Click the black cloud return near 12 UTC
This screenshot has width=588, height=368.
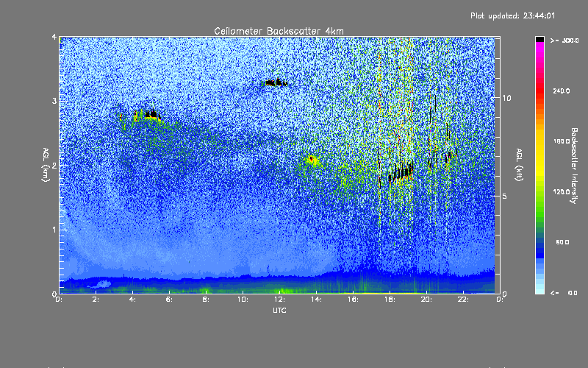click(x=276, y=82)
